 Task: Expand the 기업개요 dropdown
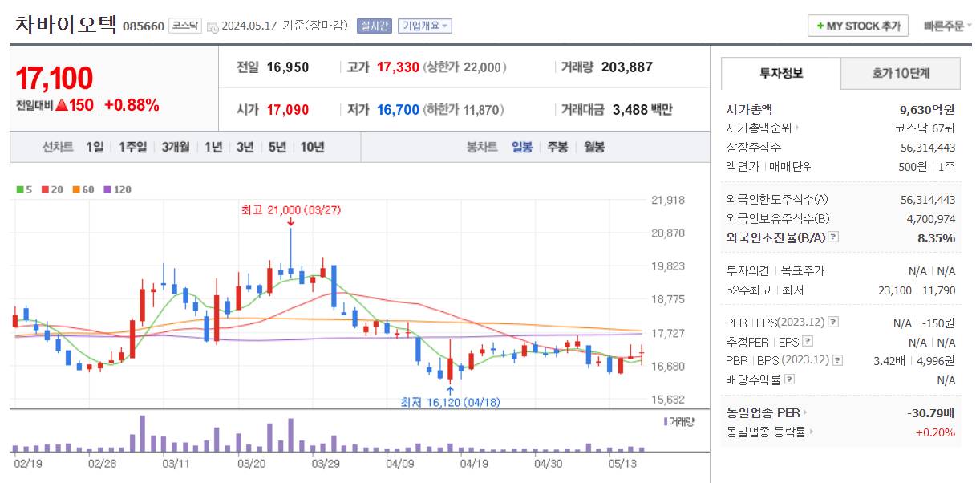(x=423, y=26)
